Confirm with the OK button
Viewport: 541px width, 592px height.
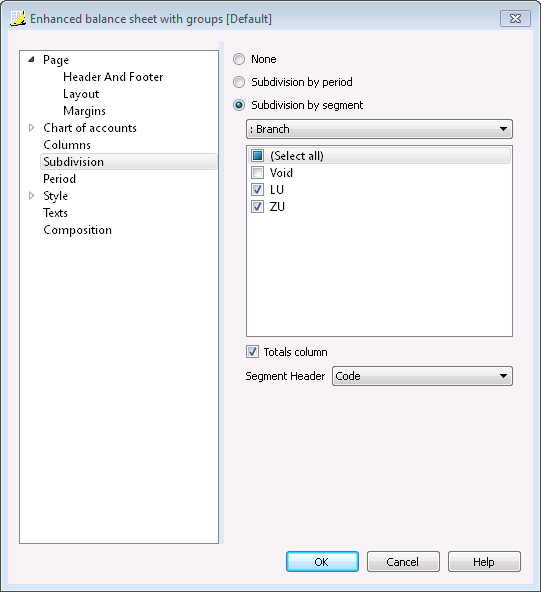(x=322, y=562)
